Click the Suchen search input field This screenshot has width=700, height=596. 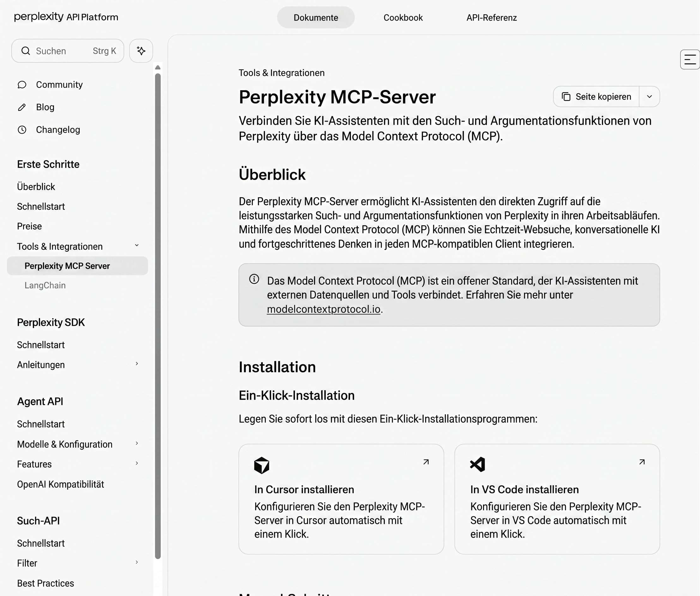pyautogui.click(x=68, y=51)
